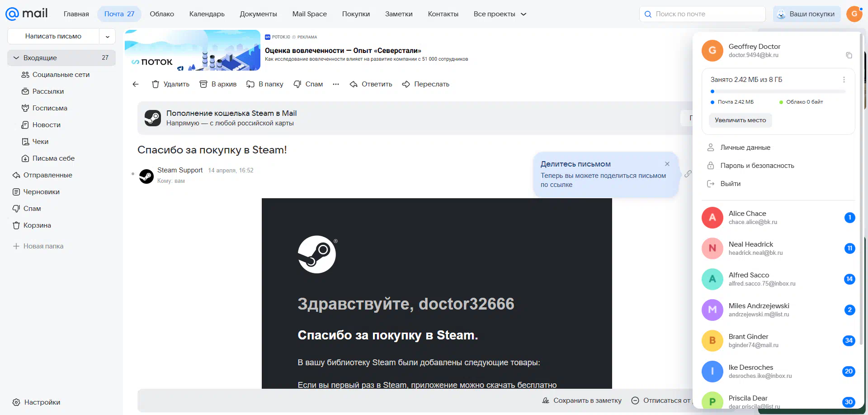868x415 pixels.
Task: Open the Рассылки folder
Action: click(61, 91)
